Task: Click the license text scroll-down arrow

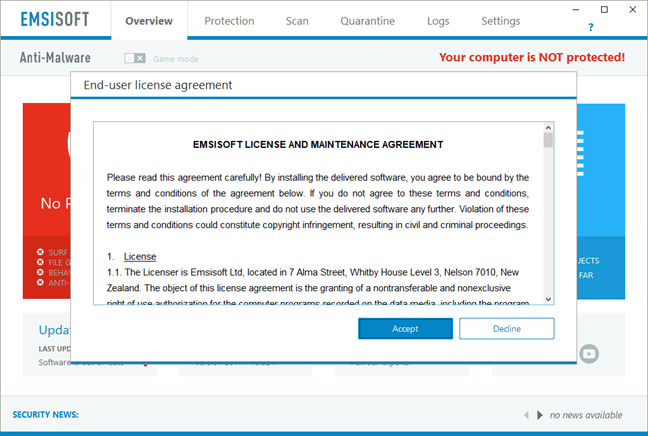Action: click(548, 299)
